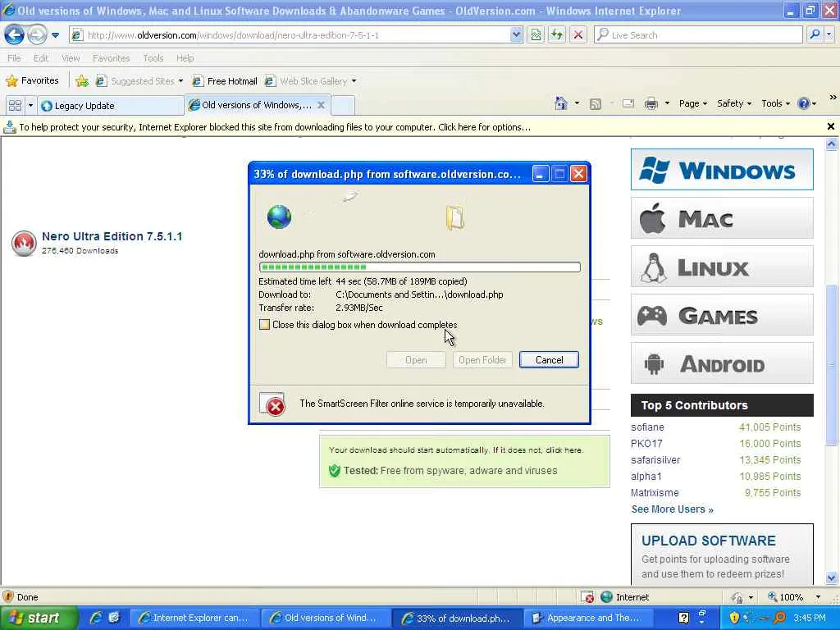
Task: Open the Android category banner
Action: [x=722, y=363]
